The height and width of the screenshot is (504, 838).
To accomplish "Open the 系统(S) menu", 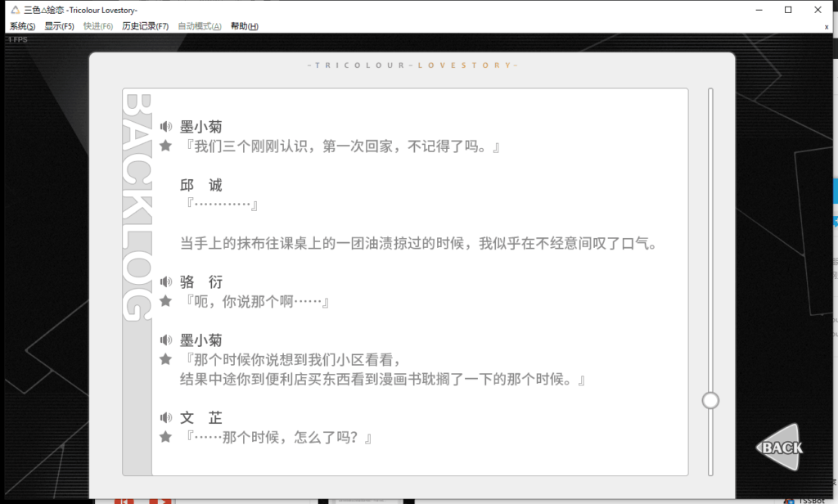I will 22,26.
